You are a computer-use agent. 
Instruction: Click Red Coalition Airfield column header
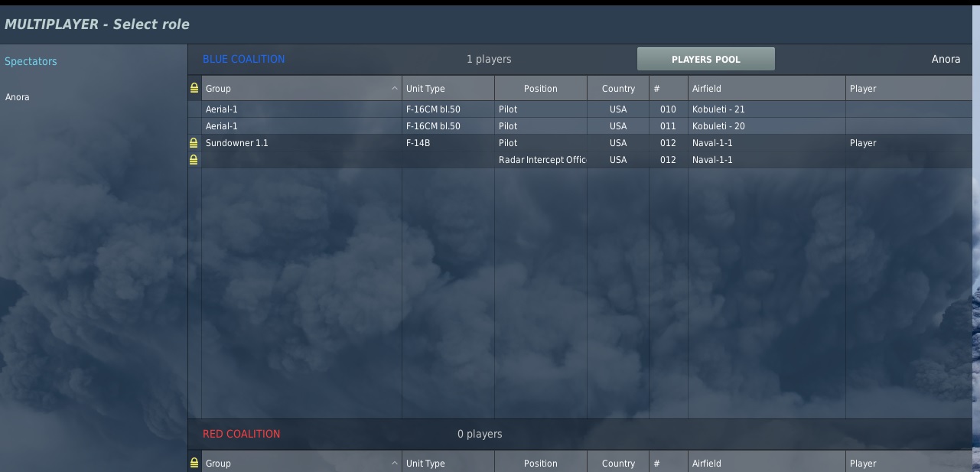[767, 462]
